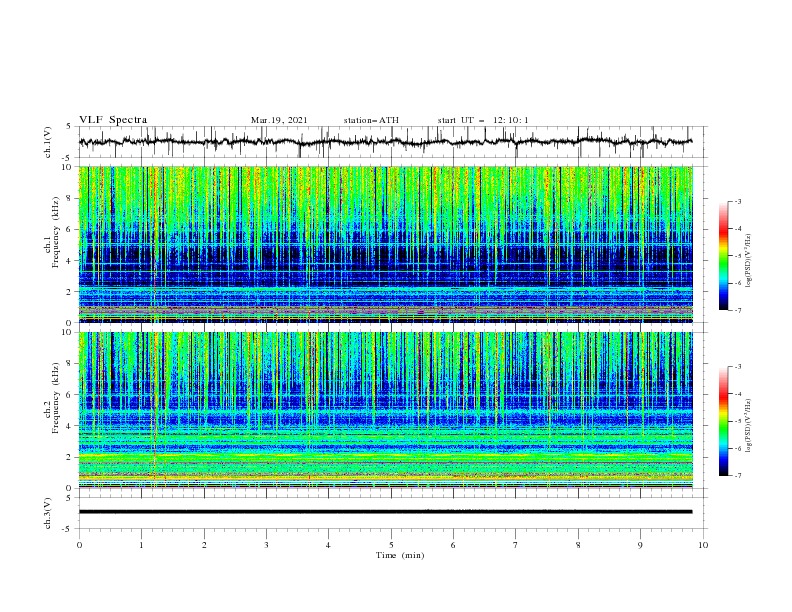Click the log(PSD)(V²/Hz) label beside ch.1 color bar
Image resolution: width=792 pixels, height=612 pixels.
[749, 261]
